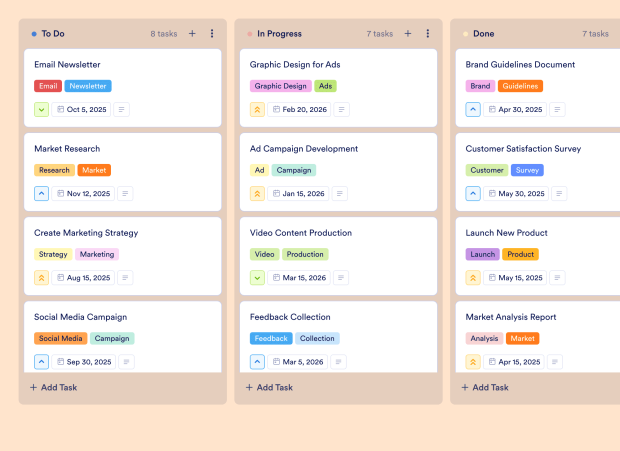The height and width of the screenshot is (451, 620).
Task: Select the Feb 20, 2026 date field
Action: (x=299, y=110)
